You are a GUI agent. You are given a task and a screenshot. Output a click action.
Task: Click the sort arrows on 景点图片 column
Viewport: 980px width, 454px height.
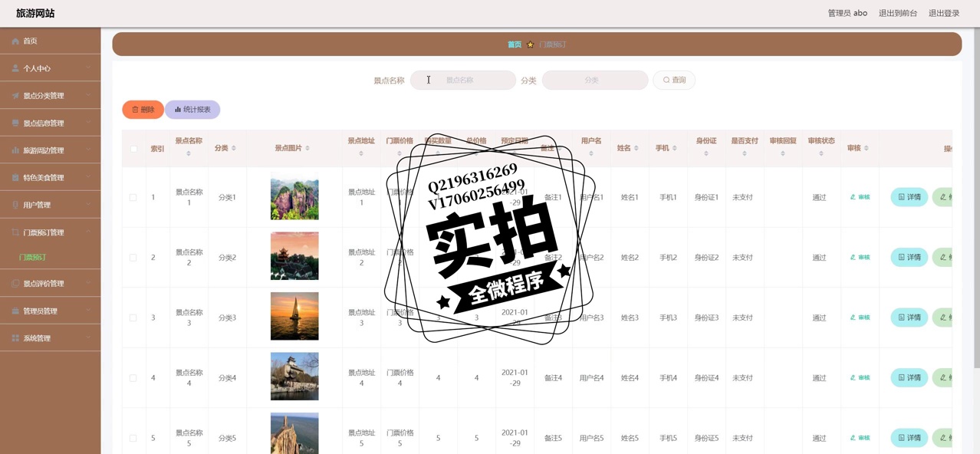[307, 148]
